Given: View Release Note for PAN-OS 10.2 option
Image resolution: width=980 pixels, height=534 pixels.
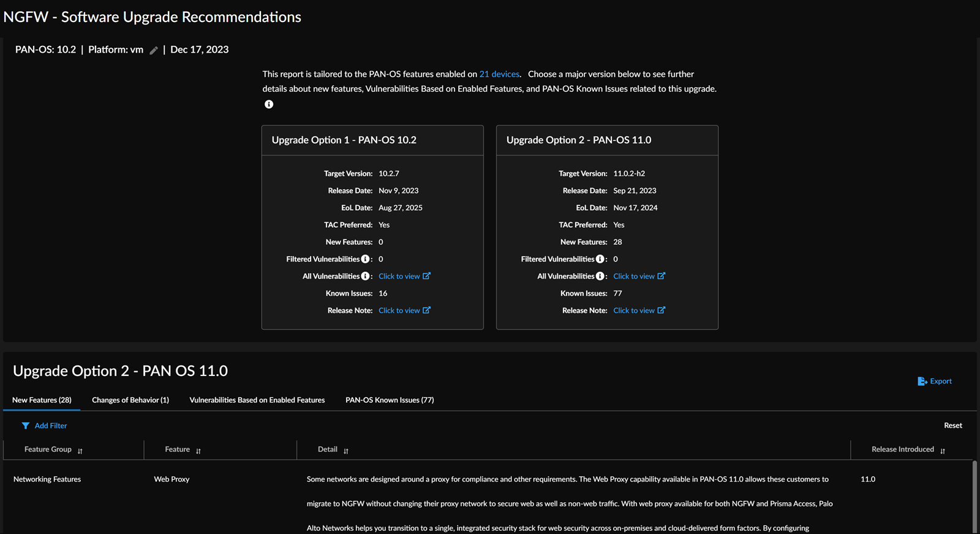Looking at the screenshot, I should (404, 310).
